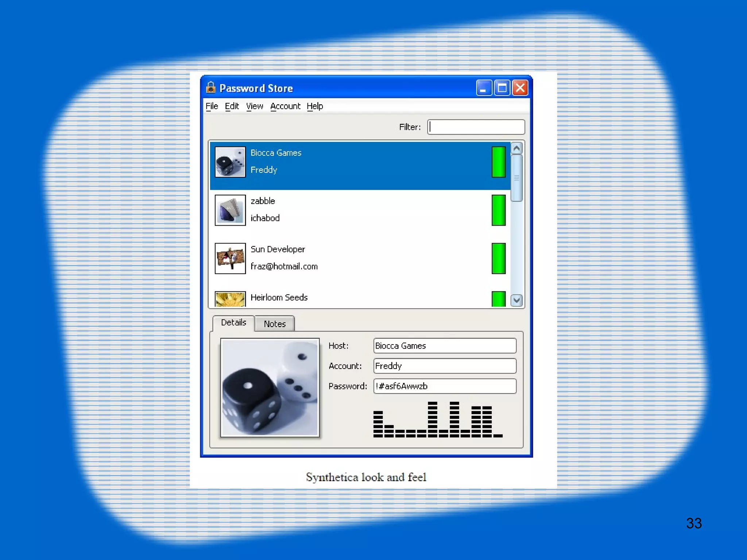Click the Password field showing !#asf6Awwzb
Viewport: 747px width, 560px height.
(445, 386)
